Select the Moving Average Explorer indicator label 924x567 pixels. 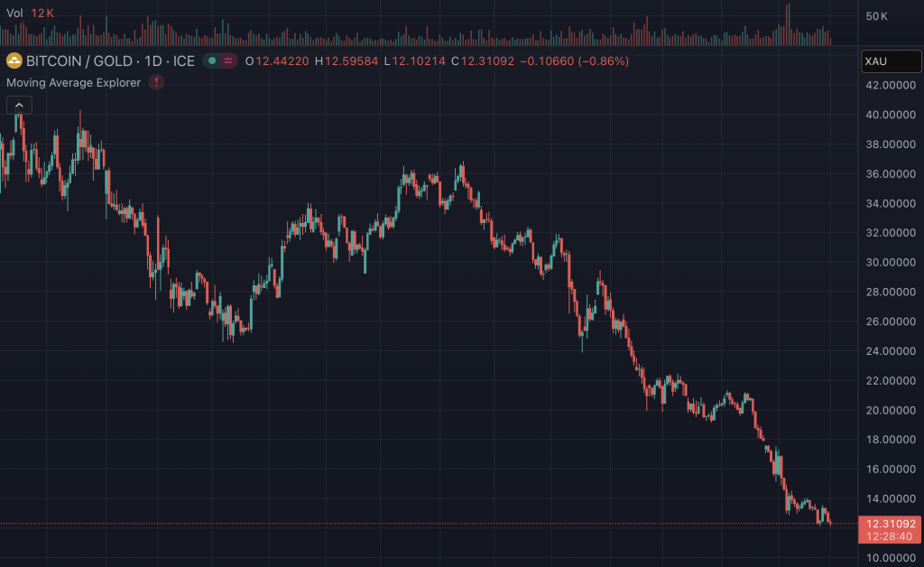74,82
